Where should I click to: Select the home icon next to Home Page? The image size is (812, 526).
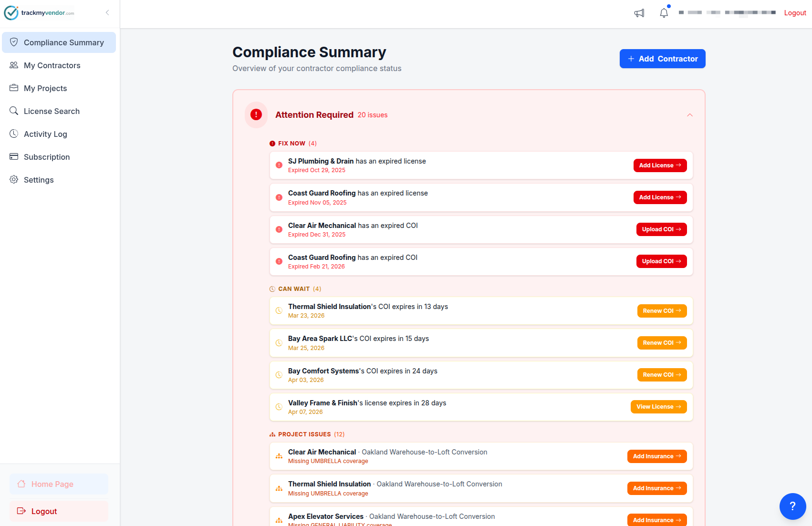[21, 484]
